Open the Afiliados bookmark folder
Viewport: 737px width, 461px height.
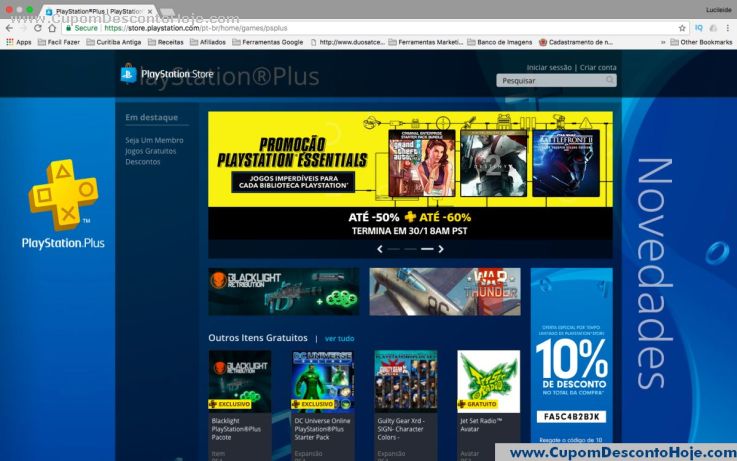tap(208, 42)
